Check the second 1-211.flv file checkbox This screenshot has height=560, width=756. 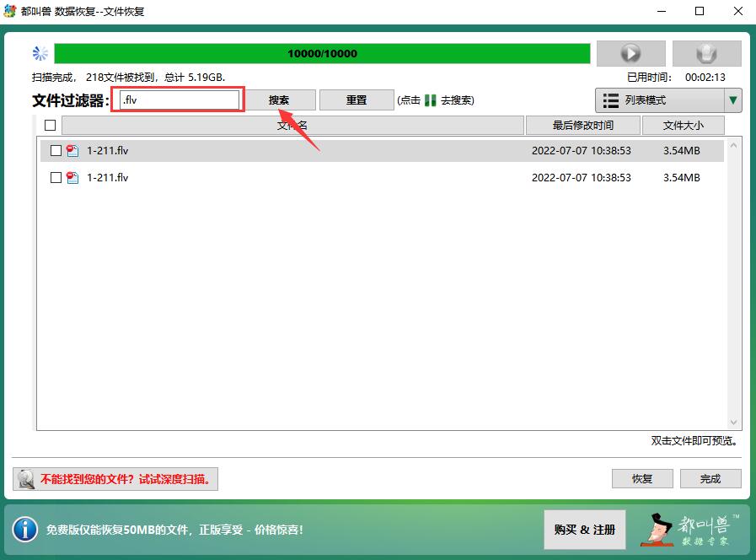(56, 177)
